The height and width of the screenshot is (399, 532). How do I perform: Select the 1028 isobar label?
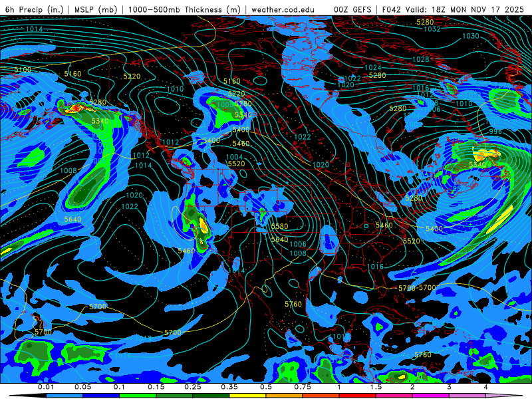point(421,59)
